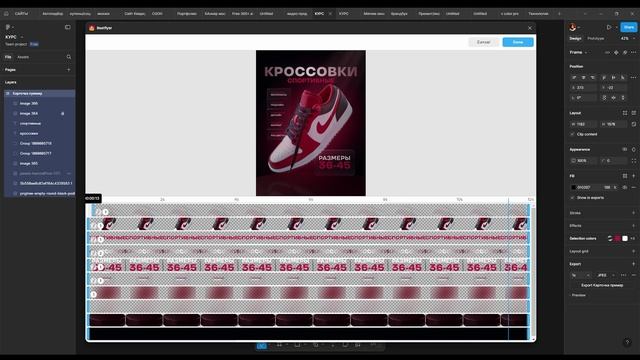Remove fill with minus icon
This screenshot has height=360, width=640.
click(x=633, y=187)
